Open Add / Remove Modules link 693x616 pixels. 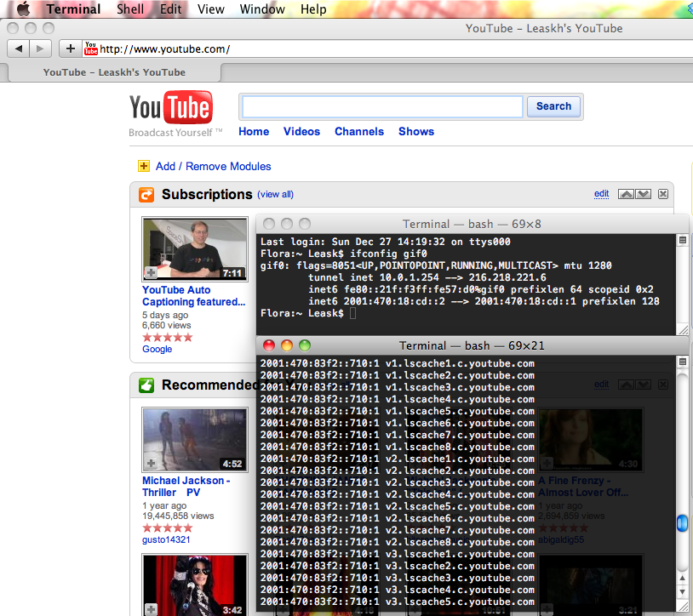[x=213, y=167]
